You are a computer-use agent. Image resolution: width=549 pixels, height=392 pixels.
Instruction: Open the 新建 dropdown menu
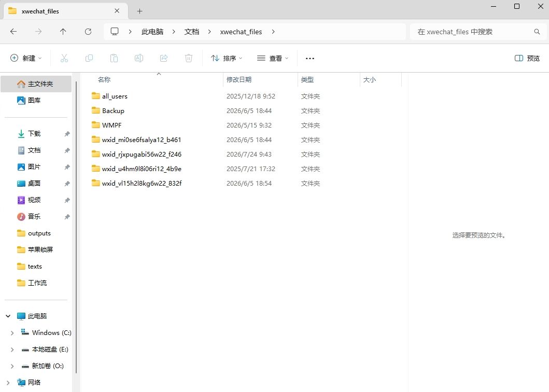point(26,58)
